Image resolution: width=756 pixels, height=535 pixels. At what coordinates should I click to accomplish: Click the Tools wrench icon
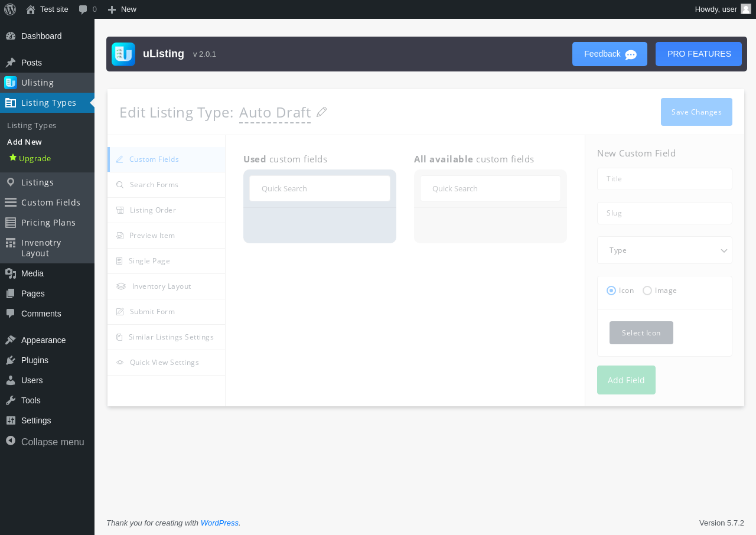11,400
